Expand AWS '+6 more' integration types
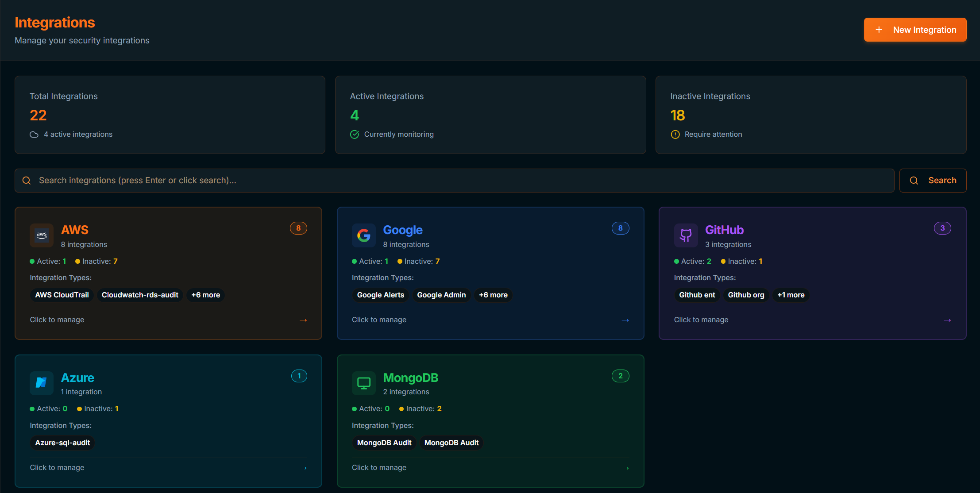The height and width of the screenshot is (493, 980). click(x=205, y=295)
